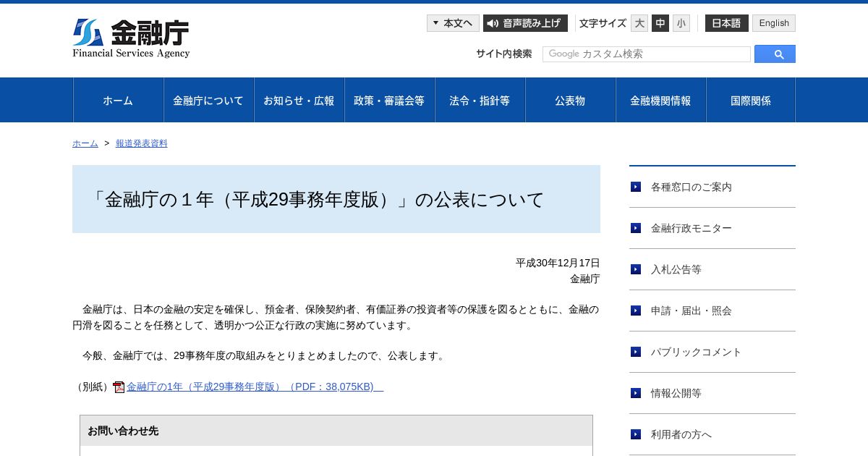The width and height of the screenshot is (868, 456).
Task: Focus the Google カスタム検索 search field
Action: pos(647,54)
